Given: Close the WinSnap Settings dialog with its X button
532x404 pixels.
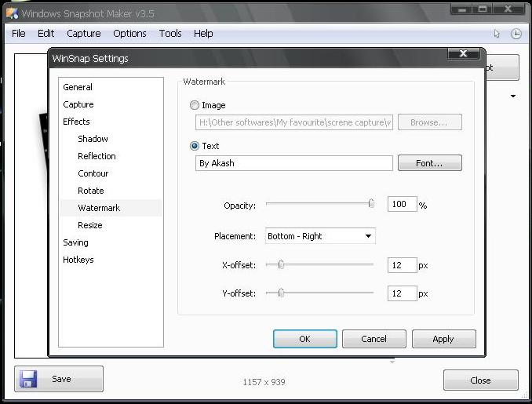Looking at the screenshot, I should pyautogui.click(x=463, y=53).
